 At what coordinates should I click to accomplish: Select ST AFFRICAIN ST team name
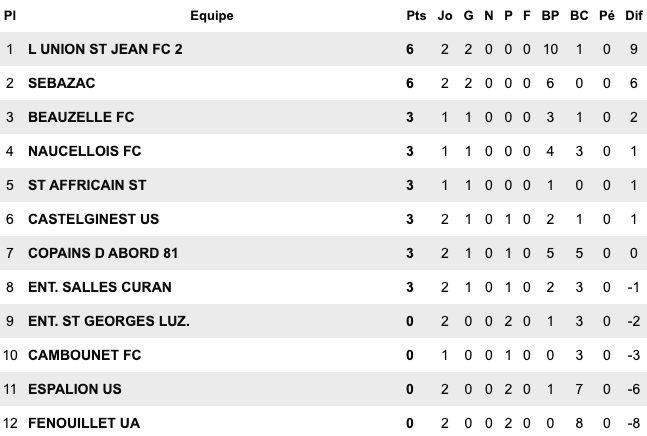(87, 185)
